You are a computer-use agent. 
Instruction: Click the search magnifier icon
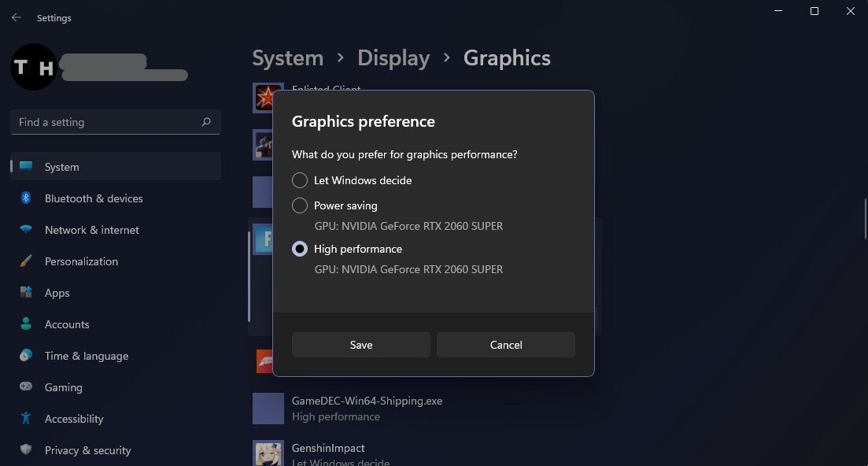(x=206, y=122)
